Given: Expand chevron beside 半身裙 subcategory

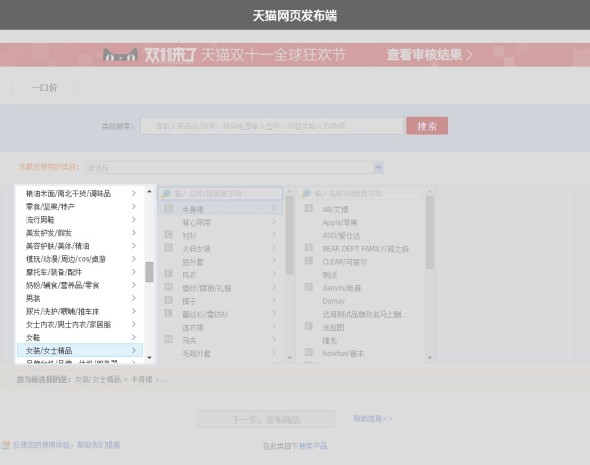Looking at the screenshot, I should tap(274, 208).
